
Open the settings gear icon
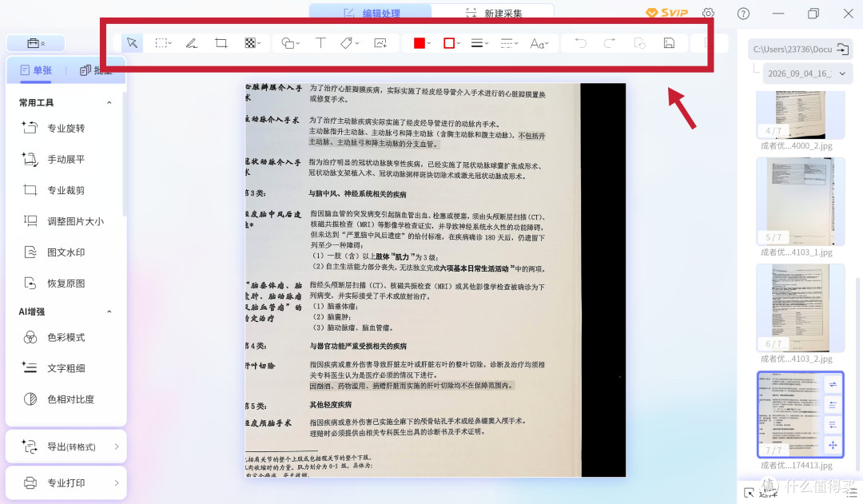708,14
